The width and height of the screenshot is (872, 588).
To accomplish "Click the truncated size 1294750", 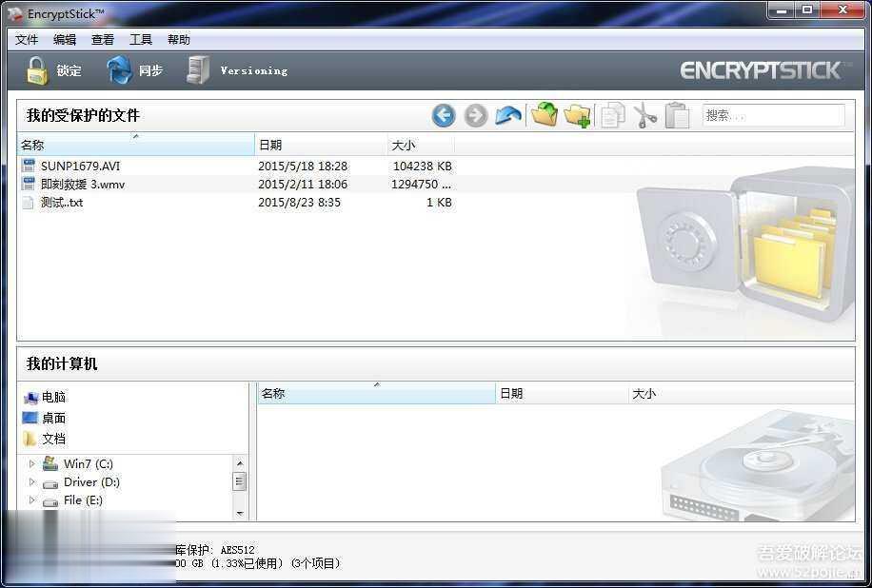I will point(421,185).
